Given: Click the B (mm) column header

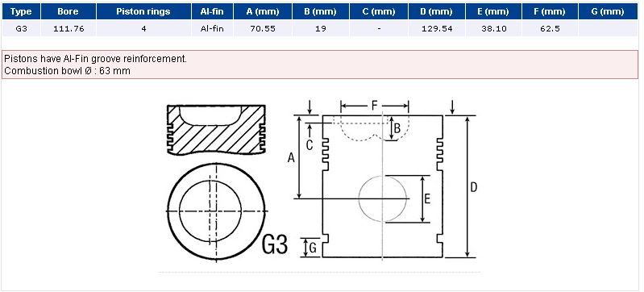Looking at the screenshot, I should tap(321, 11).
